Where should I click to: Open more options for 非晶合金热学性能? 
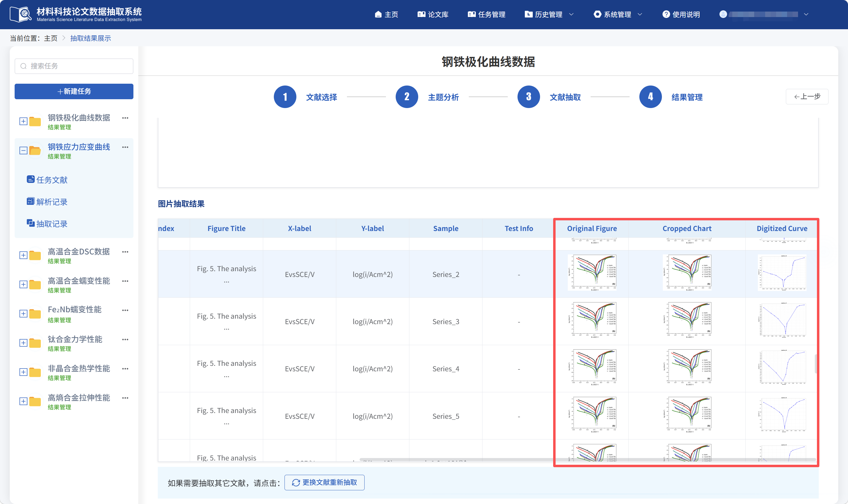tap(125, 369)
